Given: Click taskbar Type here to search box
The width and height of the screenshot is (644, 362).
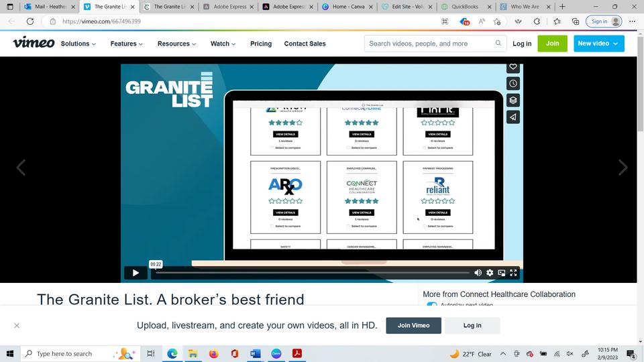Looking at the screenshot, I should click(x=80, y=353).
